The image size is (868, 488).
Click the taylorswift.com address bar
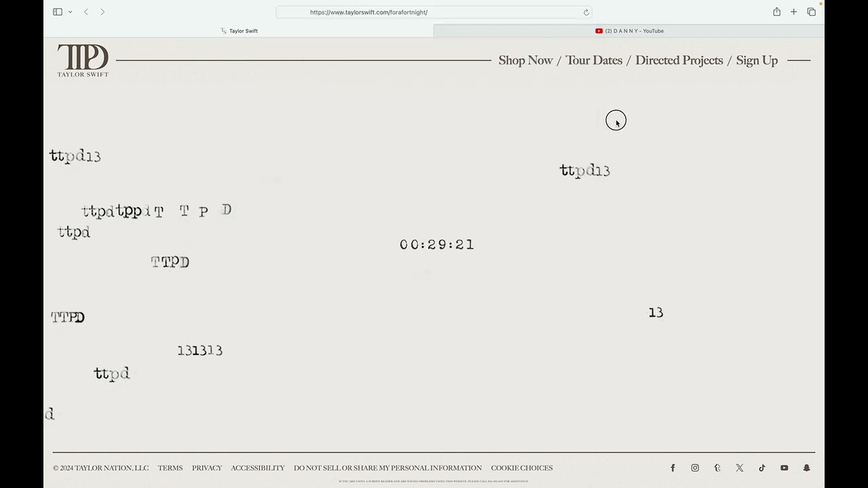point(434,12)
